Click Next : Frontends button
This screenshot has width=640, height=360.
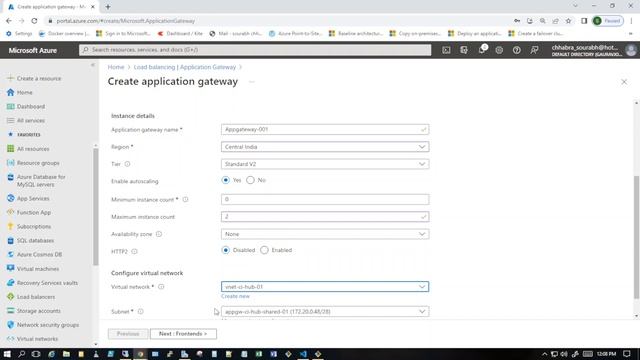(183, 334)
